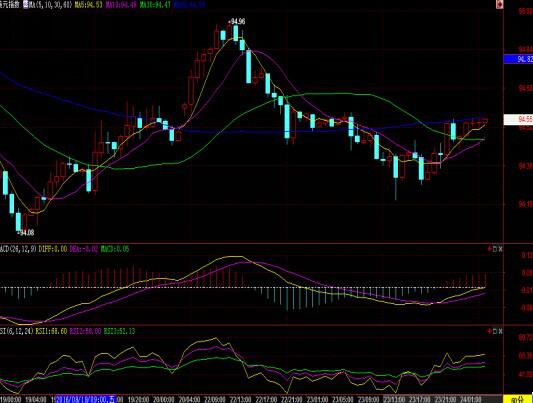Click red arrow icon in MACD panel header
This screenshot has height=403, width=533.
490,249
